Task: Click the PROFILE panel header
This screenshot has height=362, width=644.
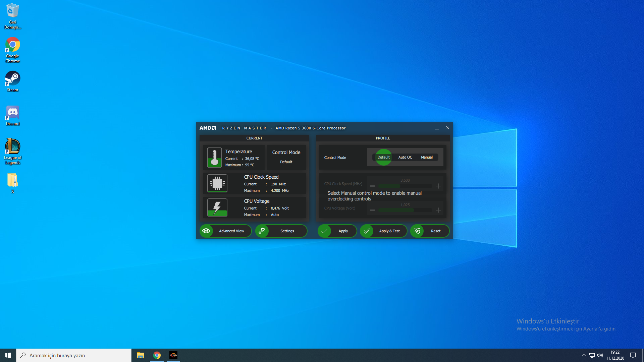Action: pyautogui.click(x=383, y=138)
